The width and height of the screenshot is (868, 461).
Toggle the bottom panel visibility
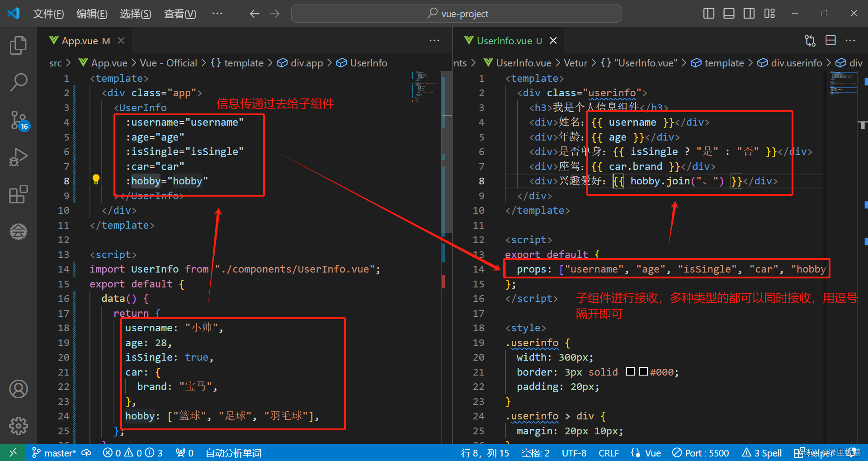pos(728,14)
